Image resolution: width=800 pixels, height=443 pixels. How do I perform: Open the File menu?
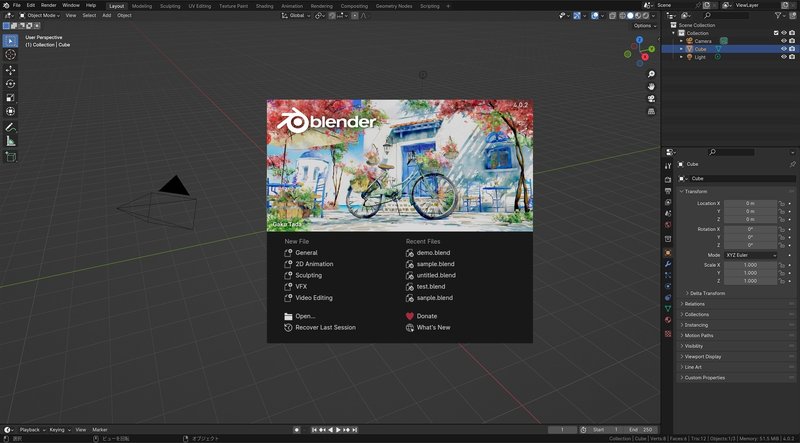16,5
